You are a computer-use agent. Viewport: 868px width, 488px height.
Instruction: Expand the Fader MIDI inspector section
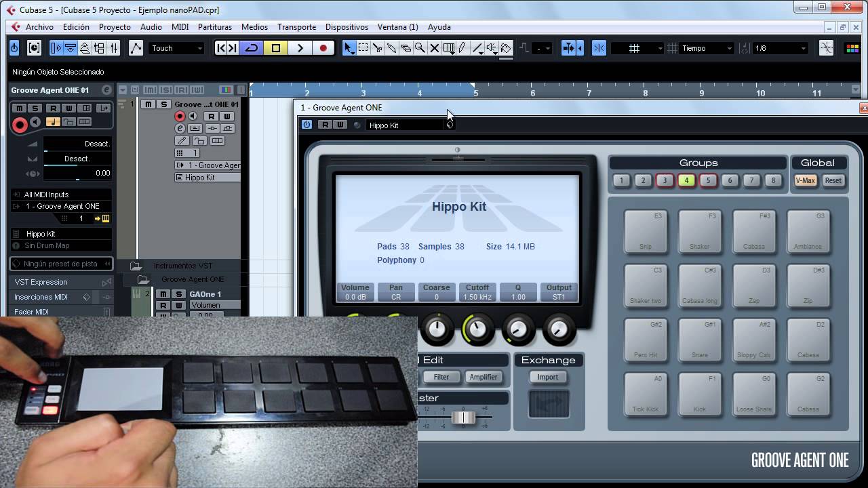pyautogui.click(x=61, y=312)
